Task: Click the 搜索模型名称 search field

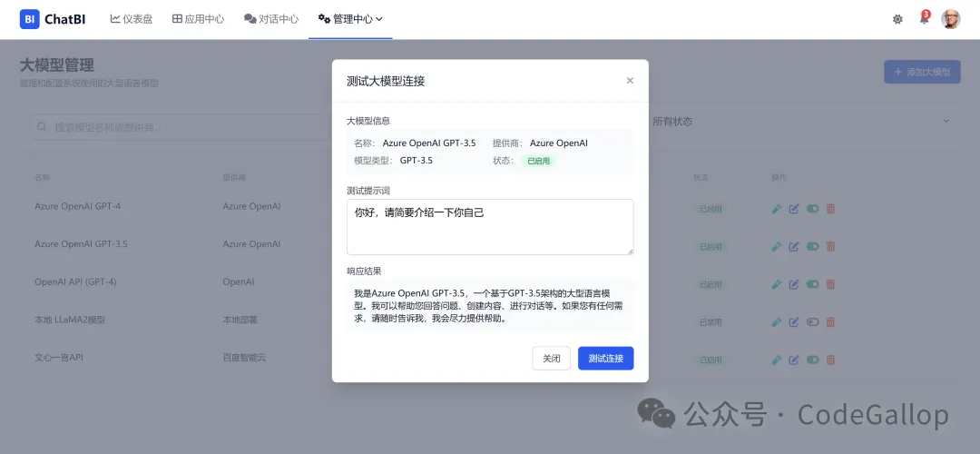Action: tap(180, 127)
